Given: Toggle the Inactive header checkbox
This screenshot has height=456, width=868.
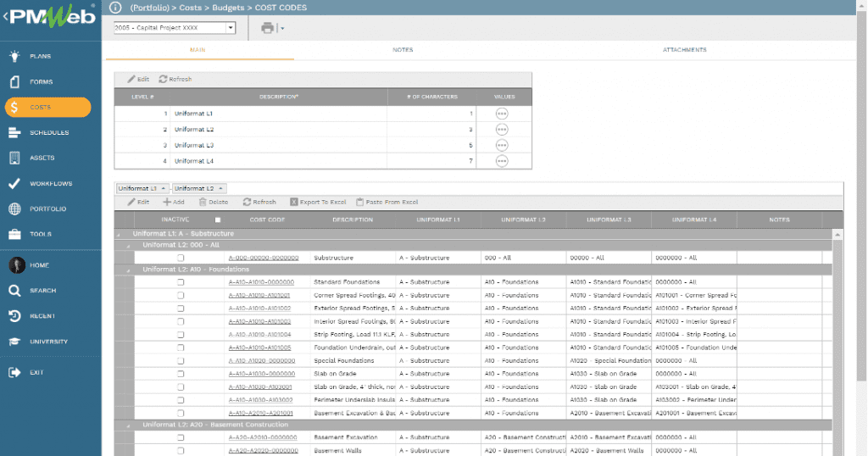Looking at the screenshot, I should 218,220.
